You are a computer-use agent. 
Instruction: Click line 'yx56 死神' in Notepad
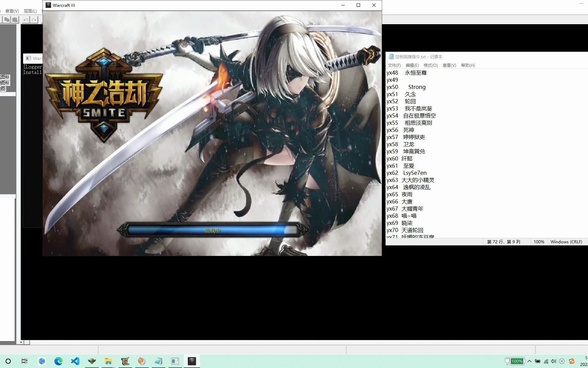point(401,130)
